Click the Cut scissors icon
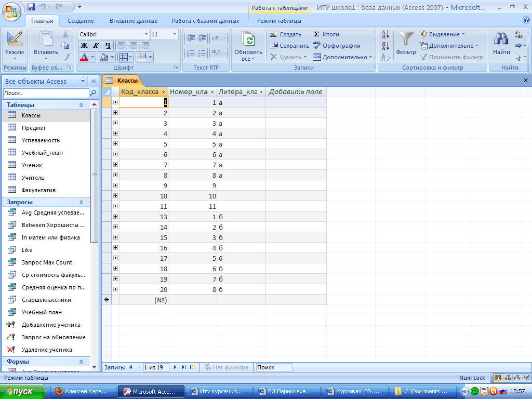 [65, 34]
